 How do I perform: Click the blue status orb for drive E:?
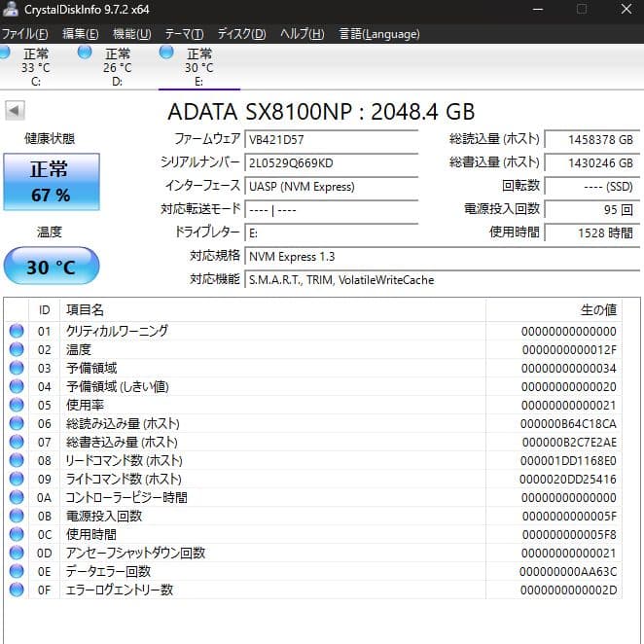[x=166, y=53]
